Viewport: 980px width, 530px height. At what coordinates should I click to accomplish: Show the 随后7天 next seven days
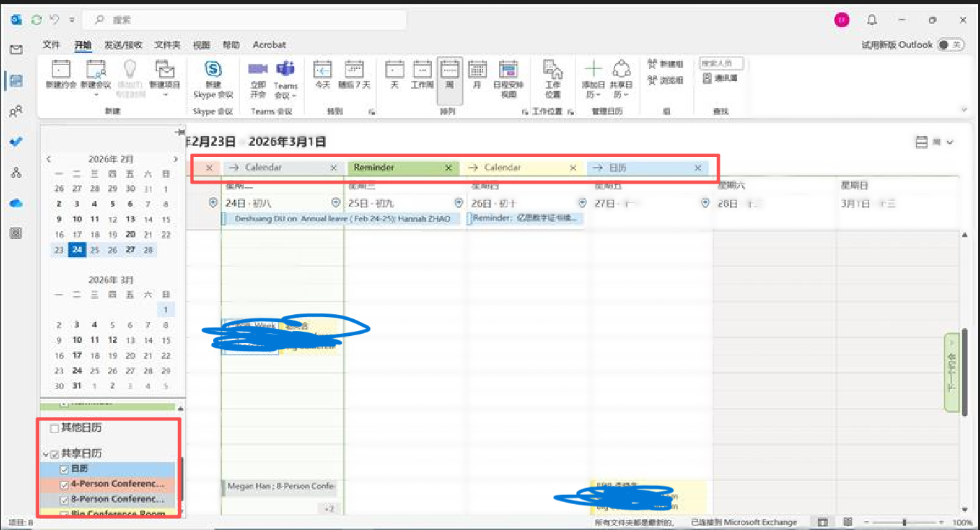coord(354,75)
